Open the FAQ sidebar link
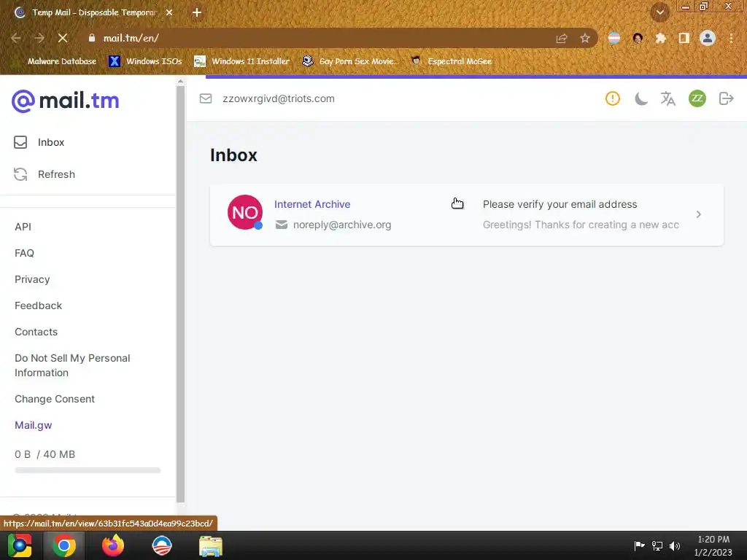The image size is (747, 560). [x=24, y=253]
